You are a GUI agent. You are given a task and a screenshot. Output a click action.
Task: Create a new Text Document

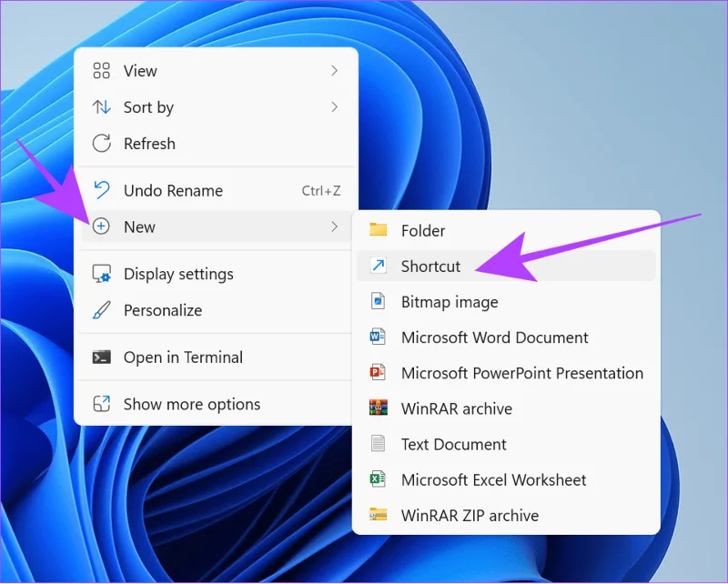tap(506, 444)
